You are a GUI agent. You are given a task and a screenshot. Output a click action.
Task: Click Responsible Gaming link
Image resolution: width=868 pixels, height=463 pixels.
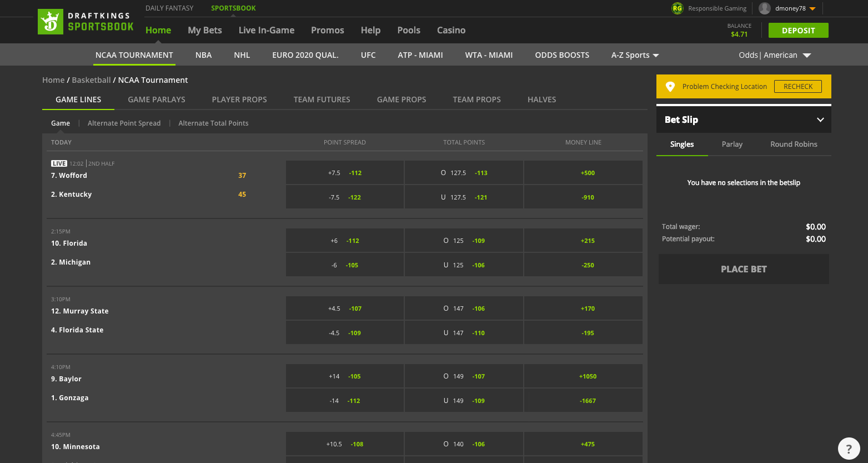(x=717, y=8)
